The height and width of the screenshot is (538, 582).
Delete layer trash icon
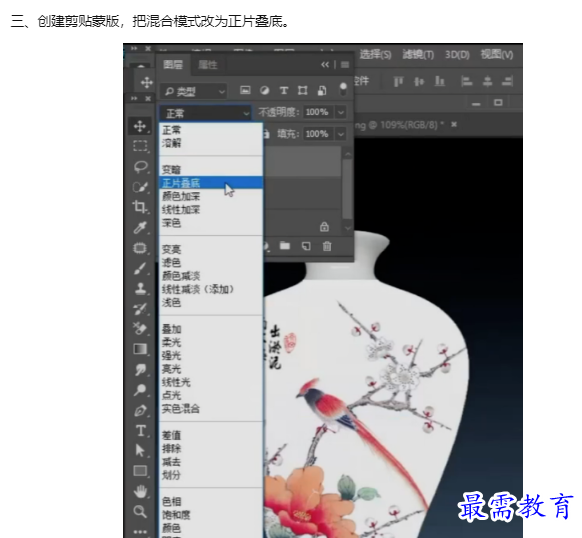tap(327, 246)
